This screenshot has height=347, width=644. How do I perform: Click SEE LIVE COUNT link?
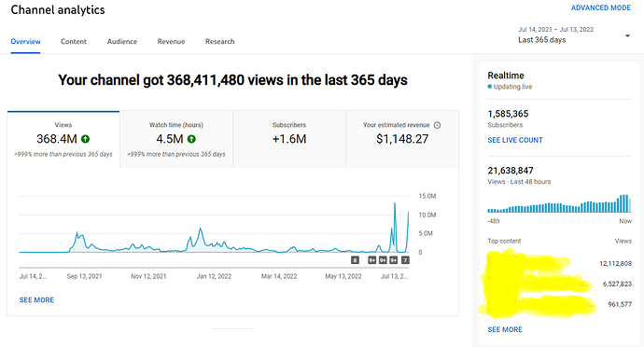(x=515, y=140)
